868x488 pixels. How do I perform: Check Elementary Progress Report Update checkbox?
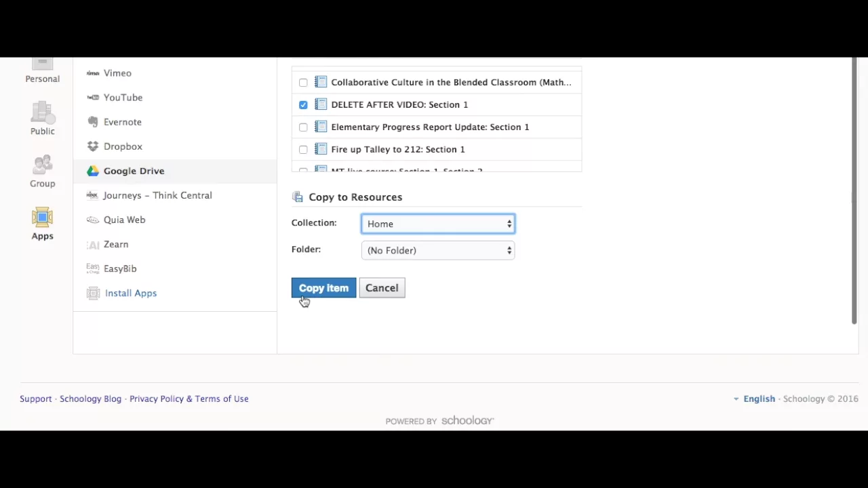click(303, 127)
